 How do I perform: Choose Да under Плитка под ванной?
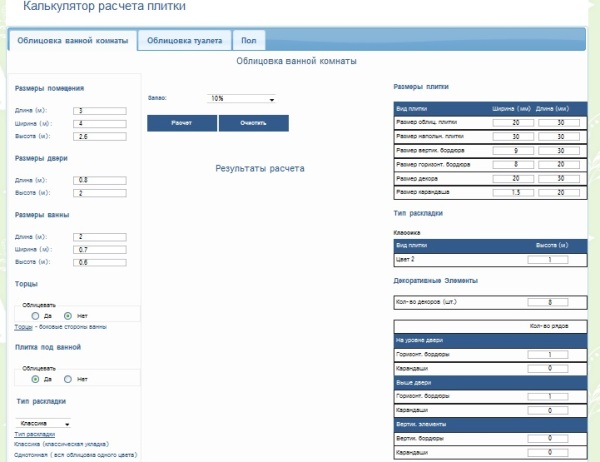(35, 379)
